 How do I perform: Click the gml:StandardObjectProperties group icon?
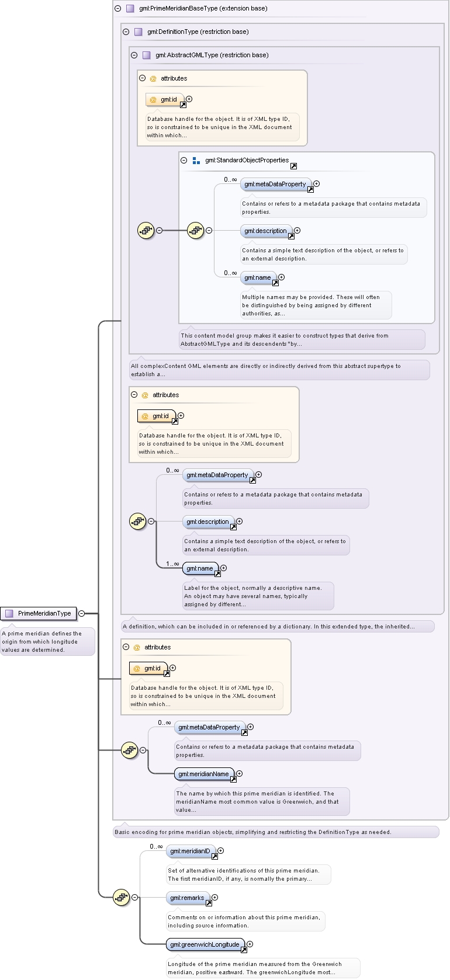[196, 161]
